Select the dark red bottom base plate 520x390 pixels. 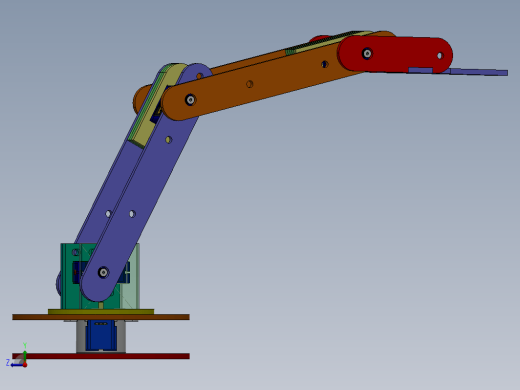coord(101,356)
